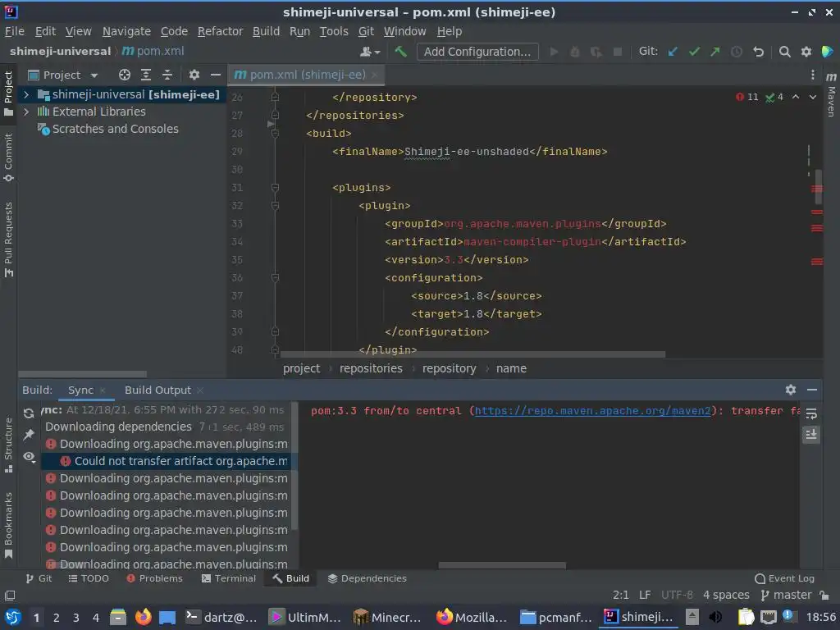This screenshot has height=630, width=840.
Task: Open Search Everywhere magnifier icon
Action: [785, 52]
